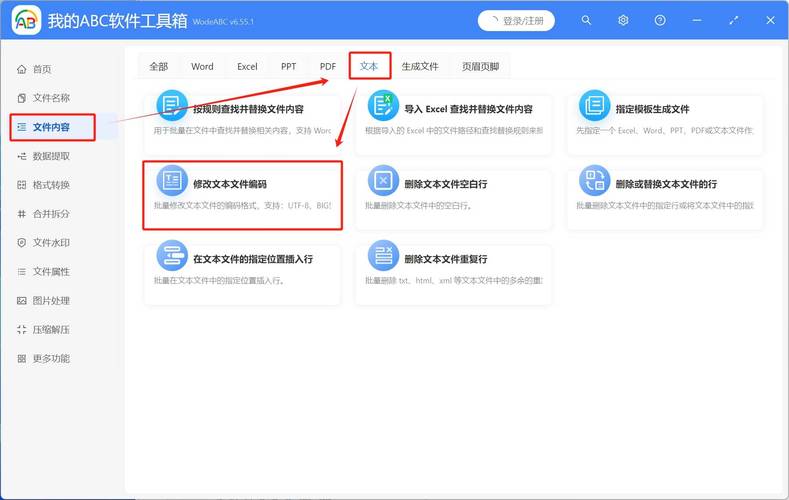Viewport: 789px width, 500px height.
Task: Click 删除或替换文本文件的行 card icon
Action: coord(594,181)
